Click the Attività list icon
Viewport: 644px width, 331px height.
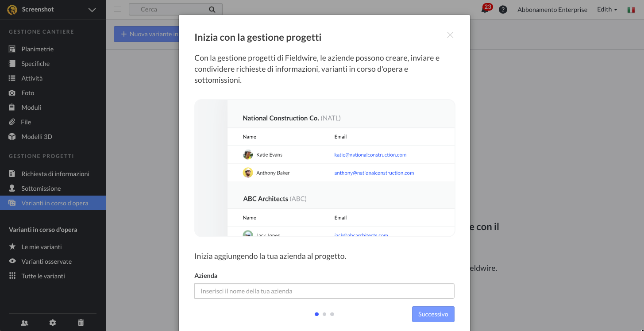[x=12, y=78]
